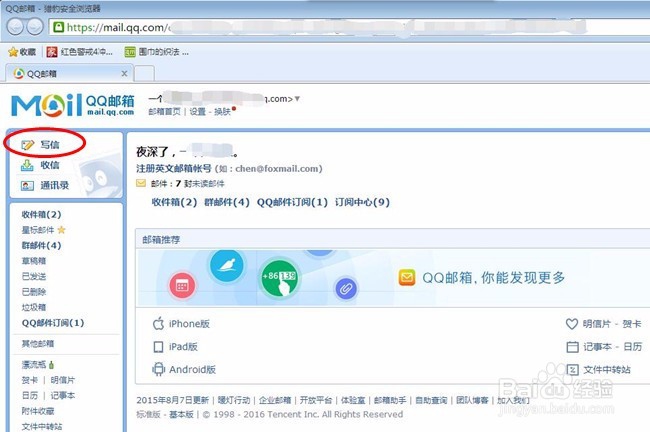This screenshot has height=432, width=650.
Task: Select the QQ邮箱 browser tab
Action: tap(69, 73)
